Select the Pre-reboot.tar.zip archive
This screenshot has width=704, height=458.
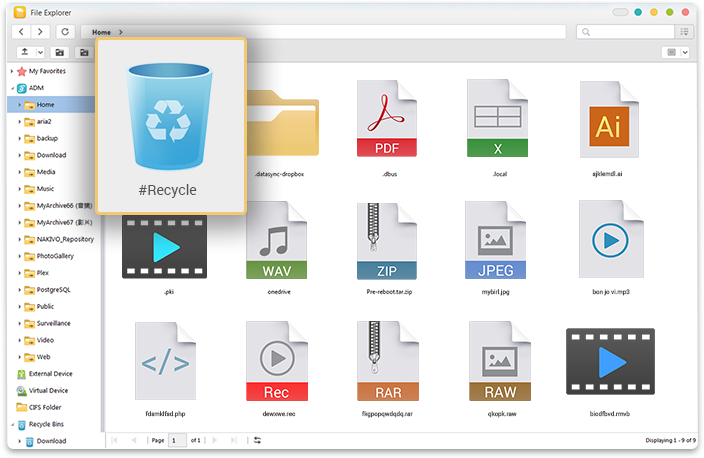387,247
